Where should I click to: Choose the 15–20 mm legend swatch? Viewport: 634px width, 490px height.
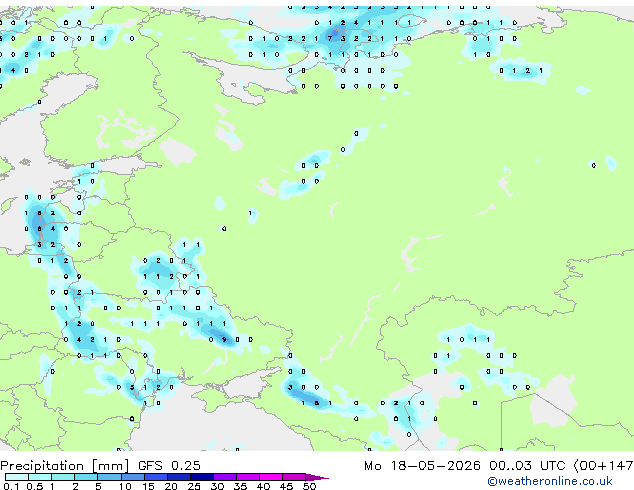(x=155, y=477)
